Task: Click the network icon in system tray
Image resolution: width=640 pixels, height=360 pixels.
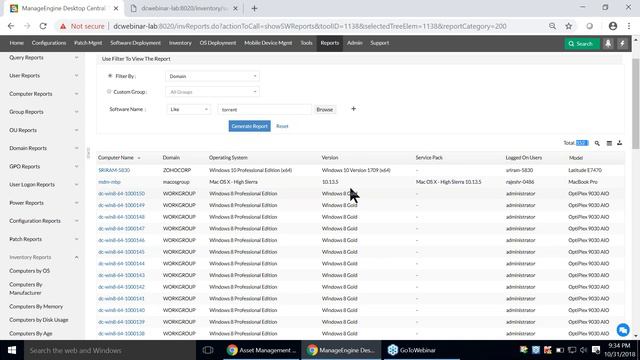Action: 572,350
